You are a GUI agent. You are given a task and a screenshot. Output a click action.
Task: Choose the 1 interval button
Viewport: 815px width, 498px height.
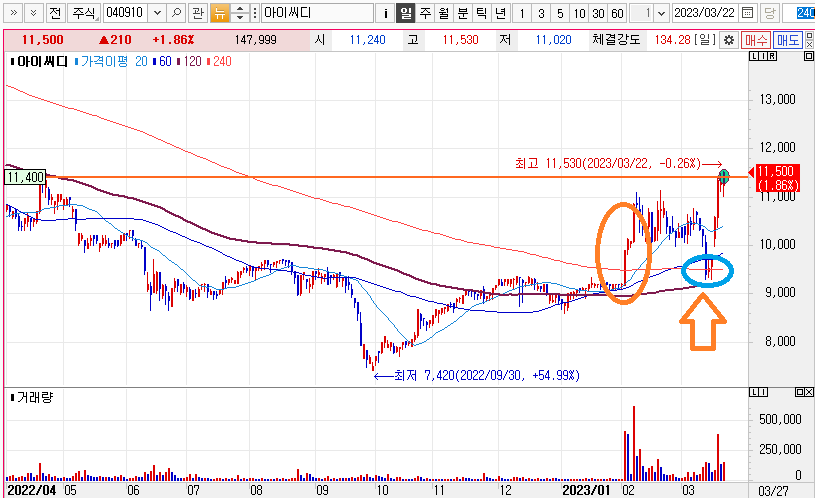[x=522, y=13]
